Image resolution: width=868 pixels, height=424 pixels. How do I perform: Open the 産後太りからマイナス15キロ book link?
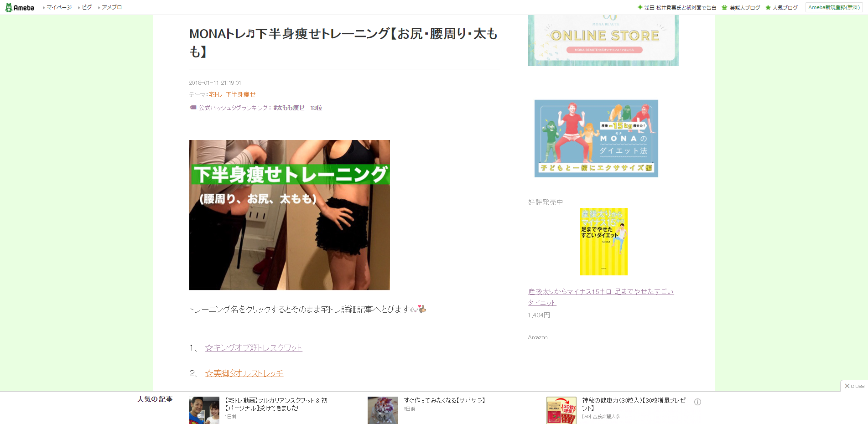(600, 292)
